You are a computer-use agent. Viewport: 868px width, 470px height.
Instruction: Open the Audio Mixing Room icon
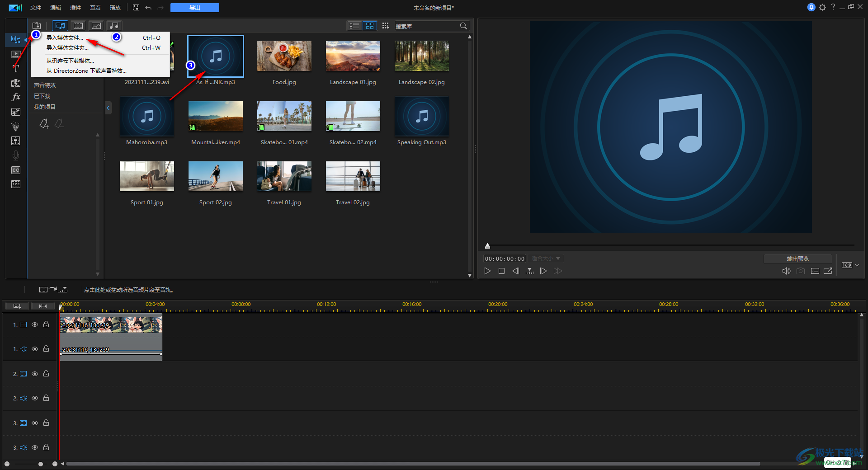16,141
